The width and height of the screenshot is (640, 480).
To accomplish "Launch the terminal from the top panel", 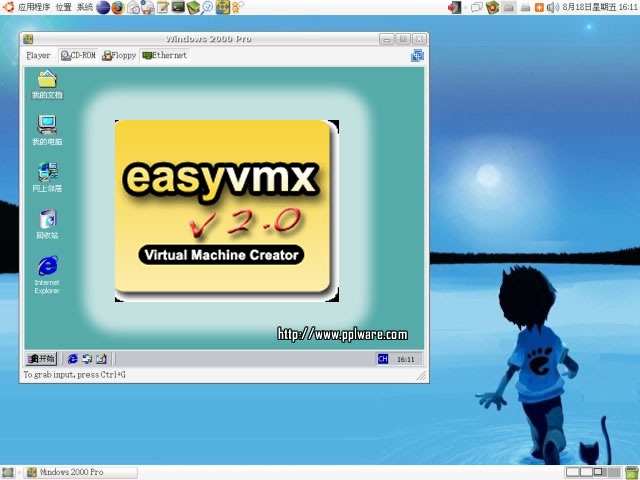I will [x=178, y=7].
